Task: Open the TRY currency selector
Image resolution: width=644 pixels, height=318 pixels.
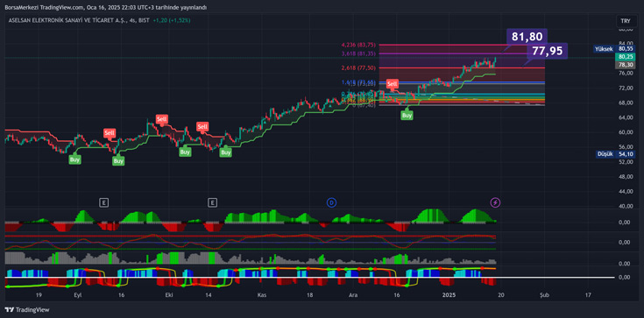Action: pos(626,20)
